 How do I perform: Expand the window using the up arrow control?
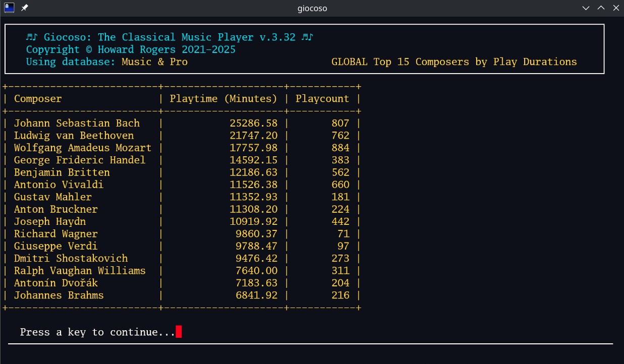point(600,8)
